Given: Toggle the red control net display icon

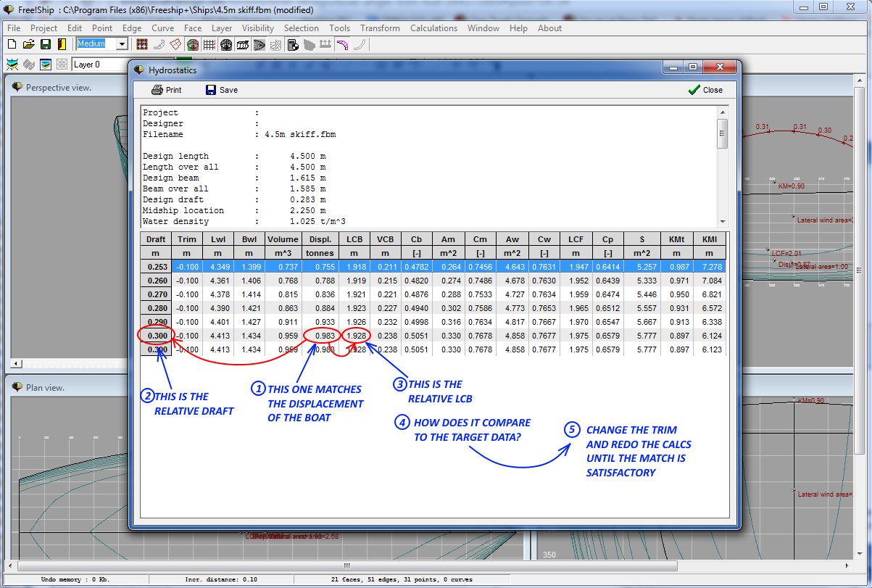Looking at the screenshot, I should 142,44.
